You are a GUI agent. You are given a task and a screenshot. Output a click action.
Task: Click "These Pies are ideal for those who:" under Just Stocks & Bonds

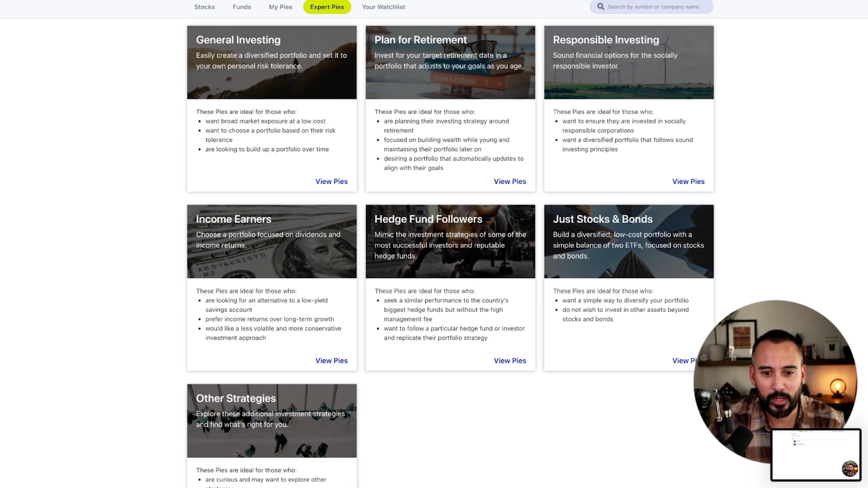point(603,291)
